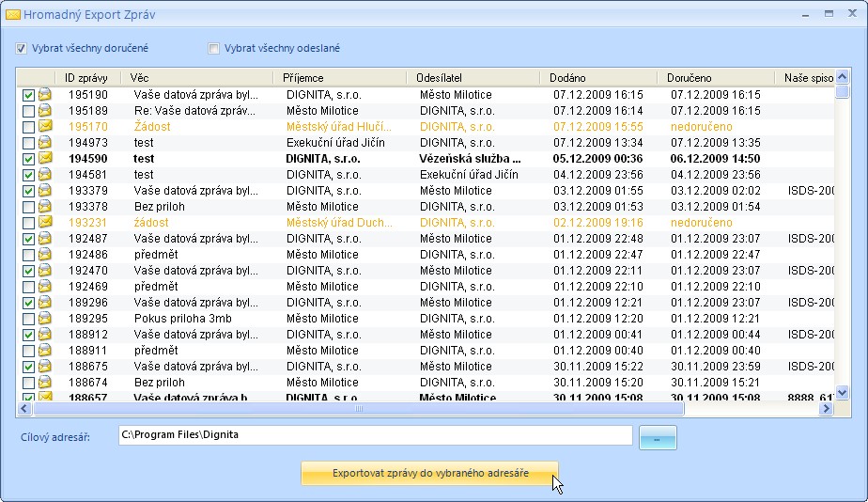Click the envelope icon of message 189295

click(x=44, y=319)
